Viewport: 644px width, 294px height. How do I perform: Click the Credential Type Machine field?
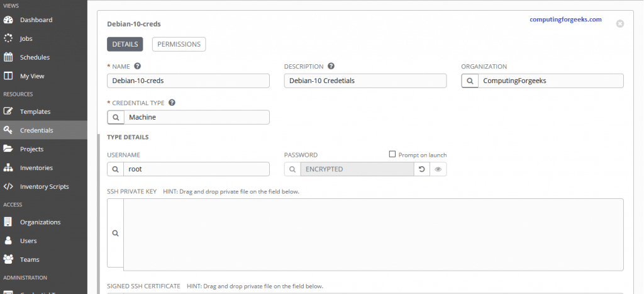[197, 117]
